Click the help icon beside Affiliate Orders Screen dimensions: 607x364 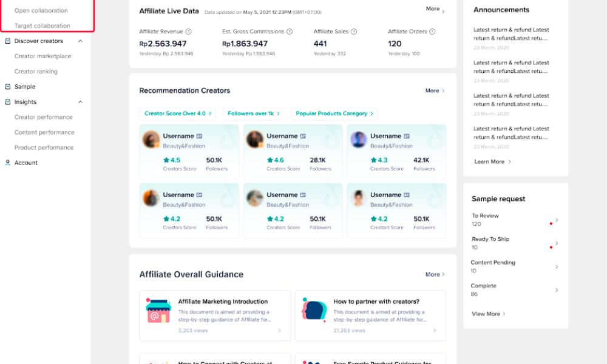tap(432, 32)
